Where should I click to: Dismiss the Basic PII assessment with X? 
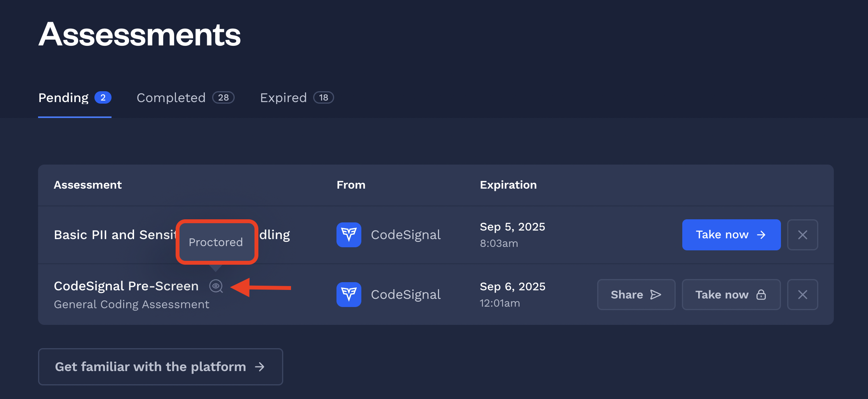point(802,235)
